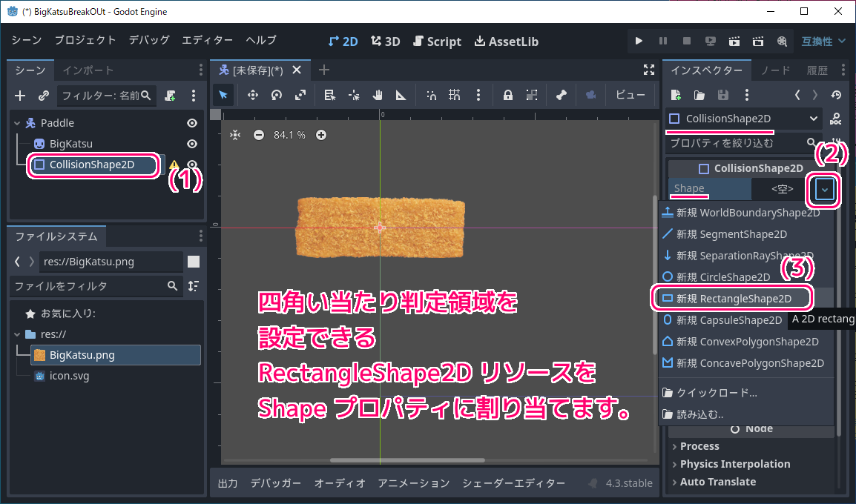Screen dimensions: 856x504
Task: Pause the running project
Action: pyautogui.click(x=662, y=41)
